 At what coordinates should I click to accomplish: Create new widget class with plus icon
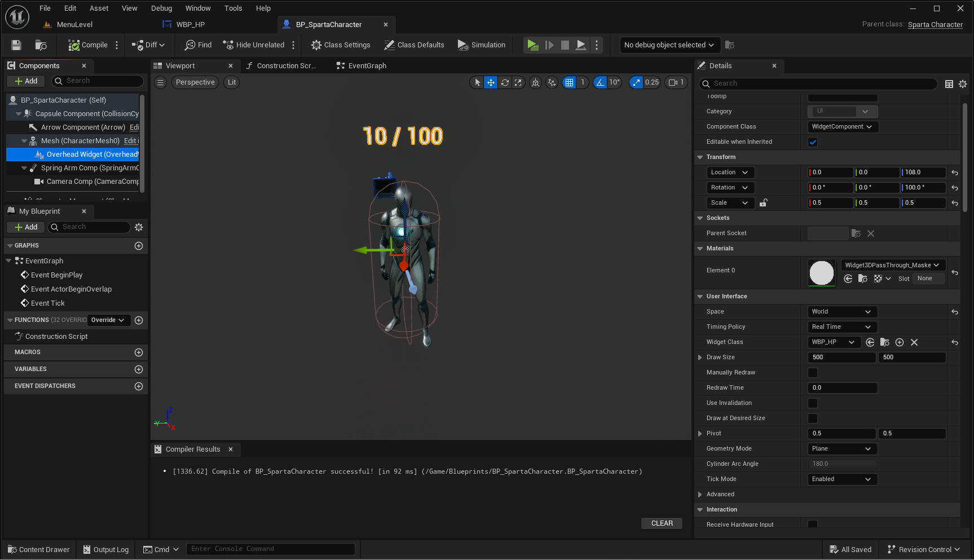900,342
